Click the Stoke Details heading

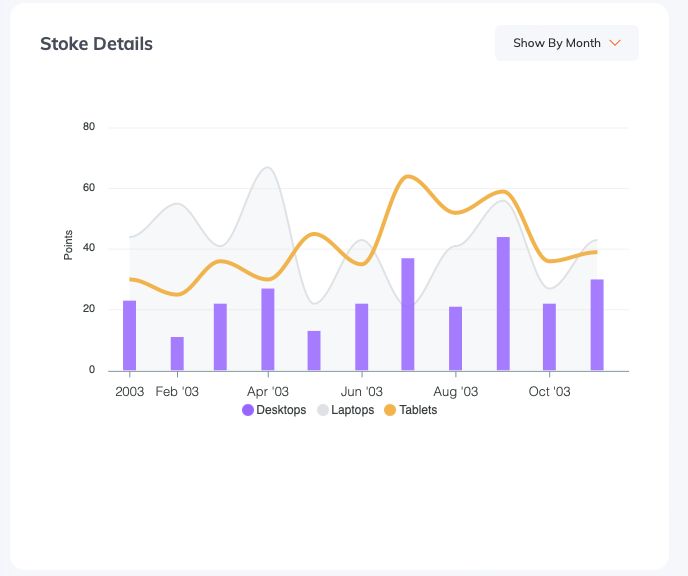click(96, 44)
